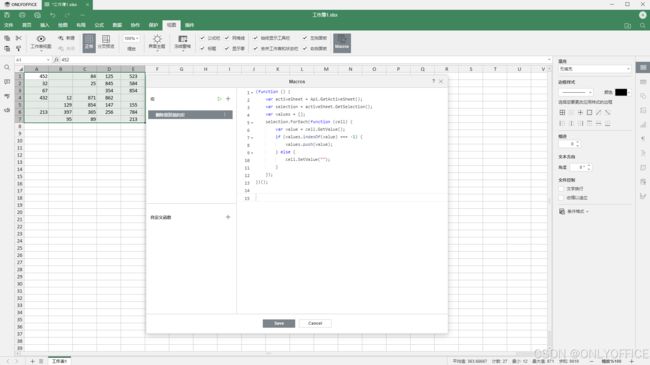Collapse code fold arrow at line 9

pyautogui.click(x=252, y=153)
